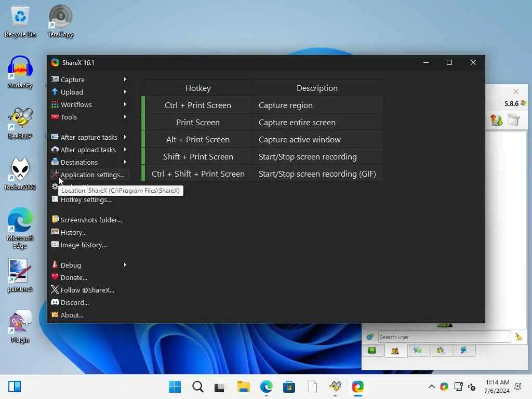Click the ShareX system tray icon

click(x=444, y=387)
